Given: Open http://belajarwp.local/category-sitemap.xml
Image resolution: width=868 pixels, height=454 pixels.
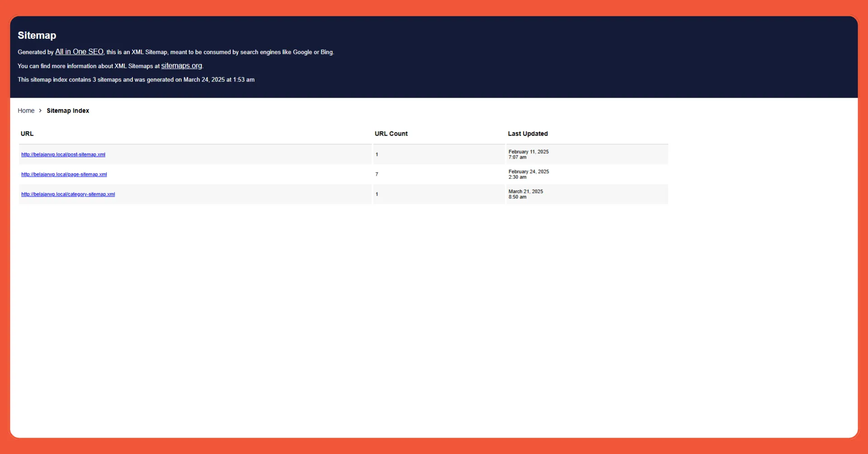Looking at the screenshot, I should coord(68,194).
